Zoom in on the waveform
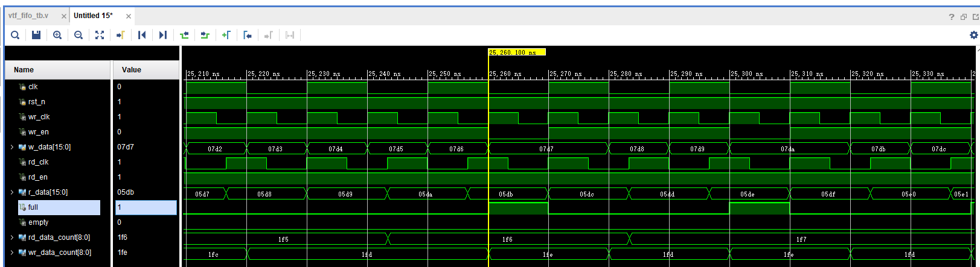The width and height of the screenshot is (980, 267). 57,35
